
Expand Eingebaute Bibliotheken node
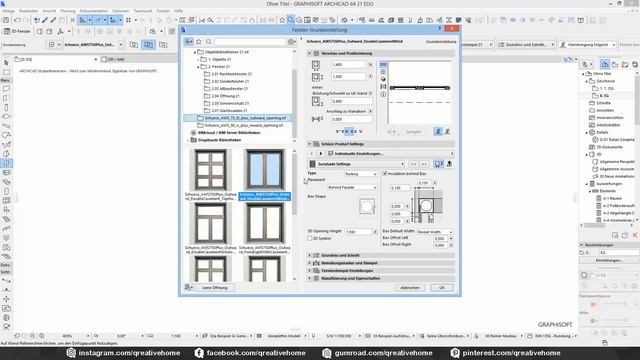(188, 140)
